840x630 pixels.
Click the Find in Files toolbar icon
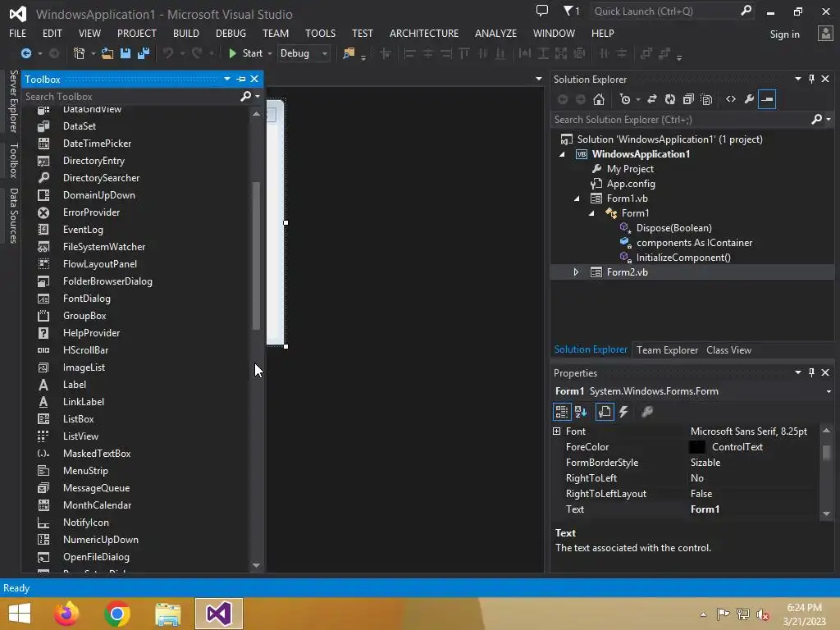[349, 53]
